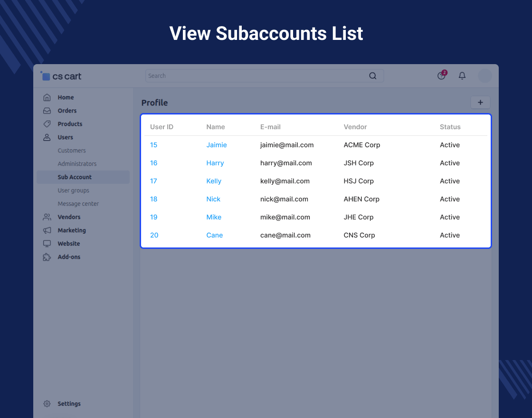532x418 pixels.
Task: Click HSJ Corp vendor cell
Action: point(359,181)
